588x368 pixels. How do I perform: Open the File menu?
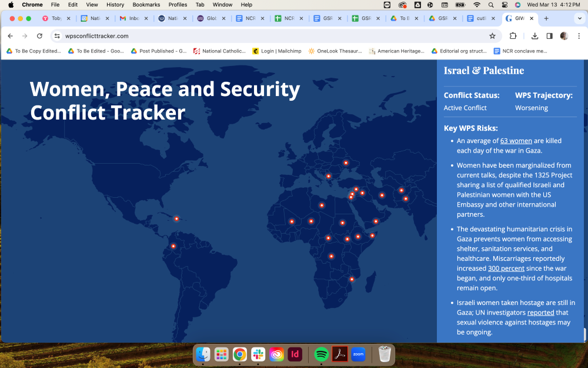click(x=55, y=5)
